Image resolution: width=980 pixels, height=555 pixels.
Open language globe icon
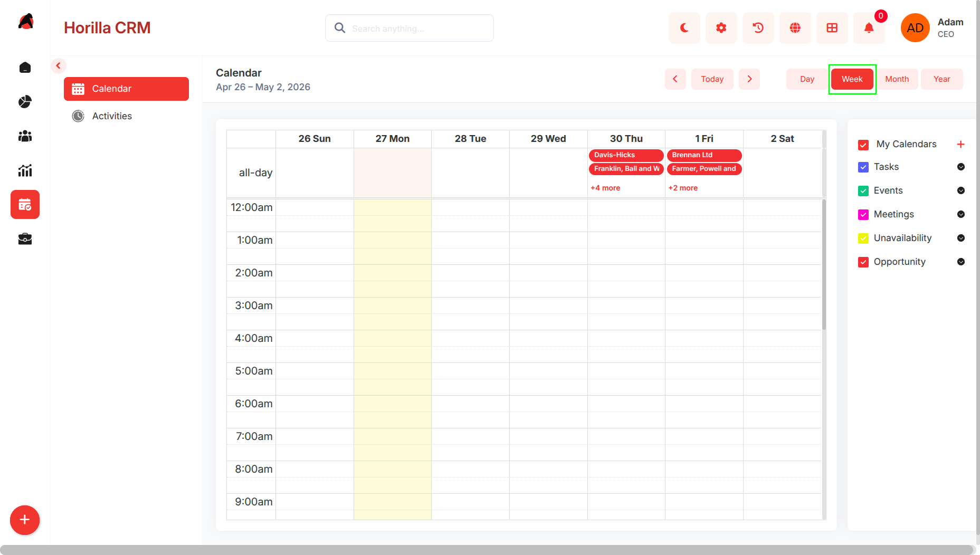pyautogui.click(x=795, y=28)
